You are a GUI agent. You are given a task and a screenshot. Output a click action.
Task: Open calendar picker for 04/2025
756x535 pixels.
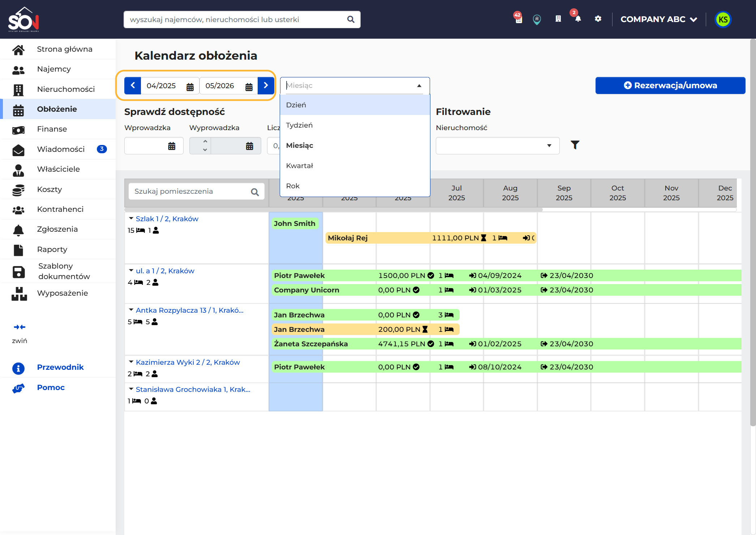tap(190, 86)
